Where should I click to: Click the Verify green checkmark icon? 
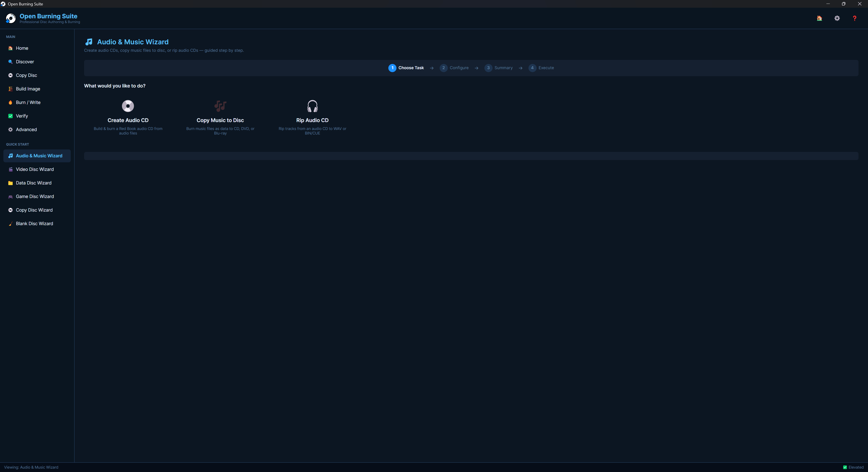10,116
